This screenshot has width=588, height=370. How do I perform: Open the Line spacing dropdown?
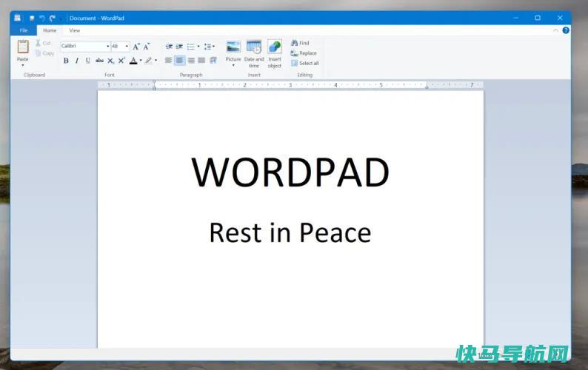(x=210, y=47)
